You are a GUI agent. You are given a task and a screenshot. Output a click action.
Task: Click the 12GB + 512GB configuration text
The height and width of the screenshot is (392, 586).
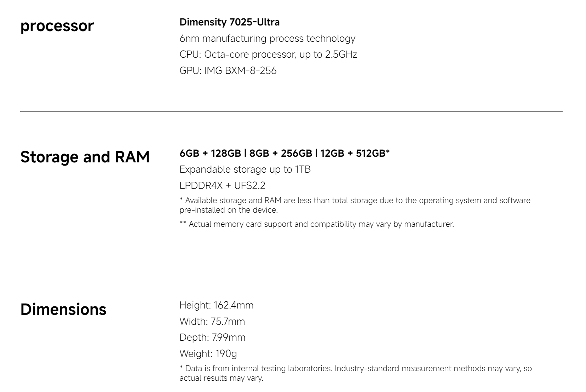[353, 153]
